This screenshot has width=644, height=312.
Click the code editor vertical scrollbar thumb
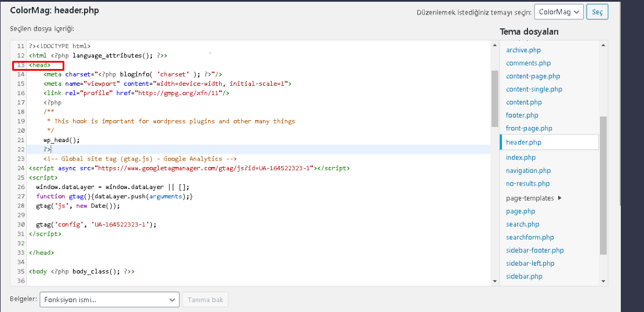tap(494, 99)
